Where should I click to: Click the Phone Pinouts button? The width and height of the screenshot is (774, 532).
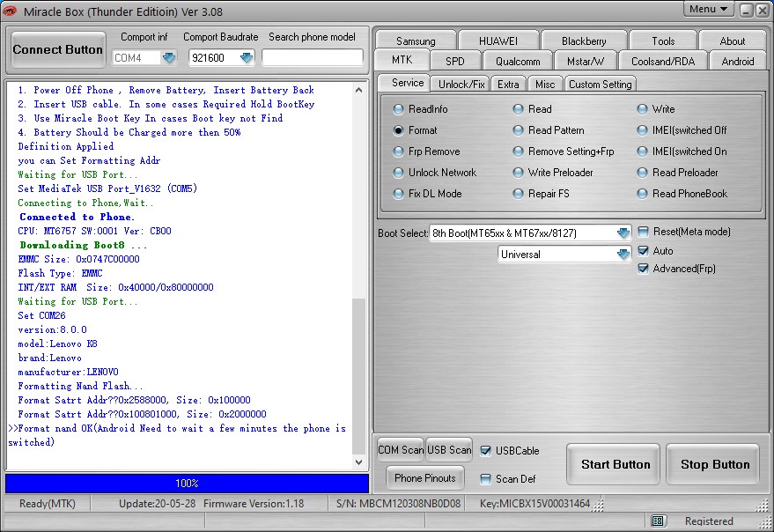point(425,477)
